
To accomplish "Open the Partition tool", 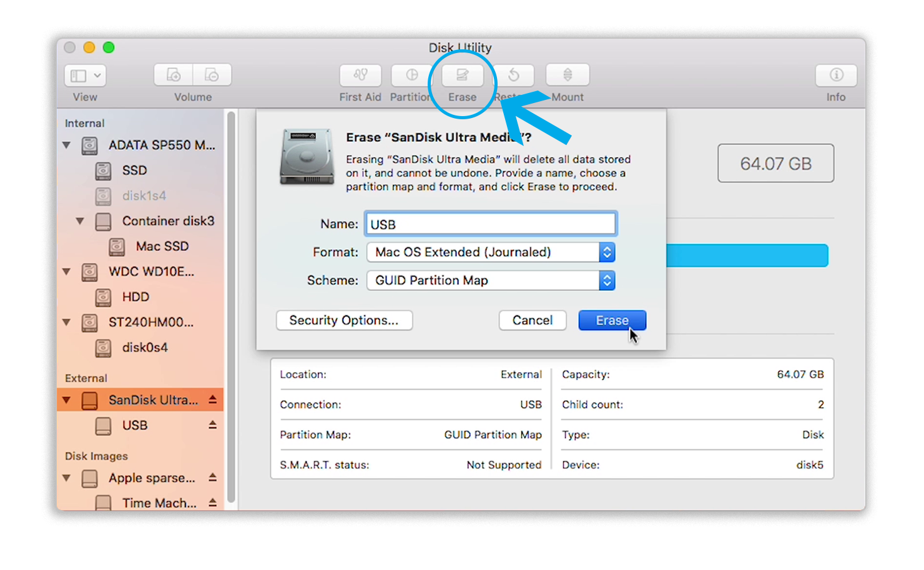I will tap(411, 75).
